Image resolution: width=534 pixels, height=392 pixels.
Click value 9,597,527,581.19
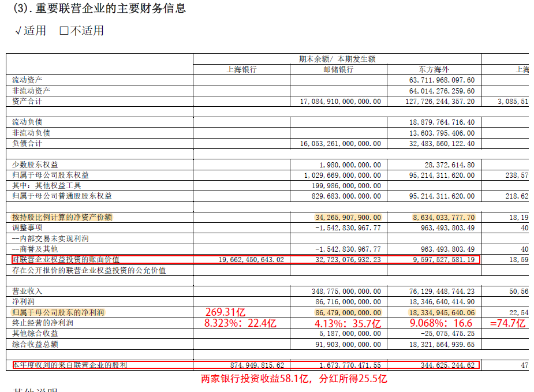tap(444, 260)
